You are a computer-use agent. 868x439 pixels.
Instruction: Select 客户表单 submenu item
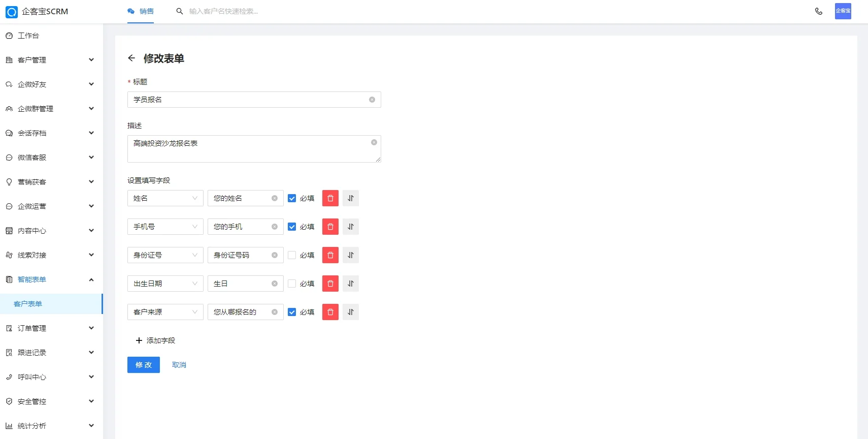(x=51, y=304)
